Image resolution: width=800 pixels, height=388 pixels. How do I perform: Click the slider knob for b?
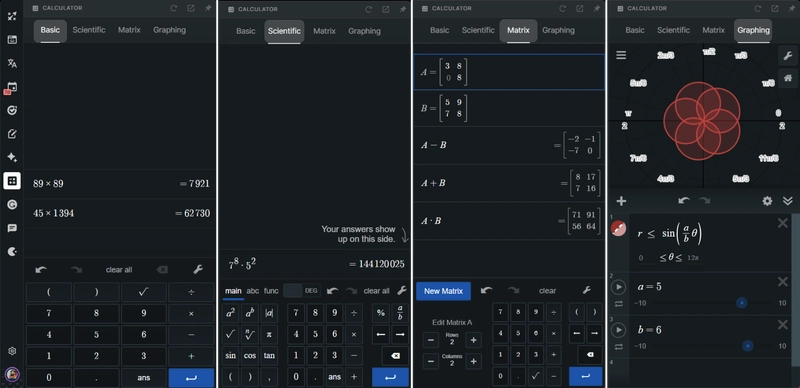tap(747, 346)
